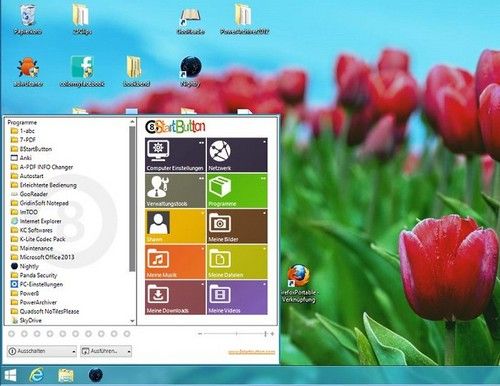Open the Maintenance folder
This screenshot has width=500, height=386.
tap(32, 248)
